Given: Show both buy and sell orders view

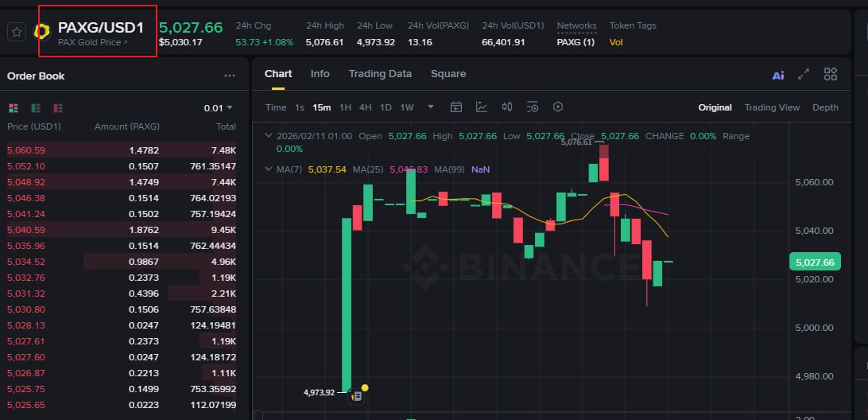Looking at the screenshot, I should click(13, 107).
